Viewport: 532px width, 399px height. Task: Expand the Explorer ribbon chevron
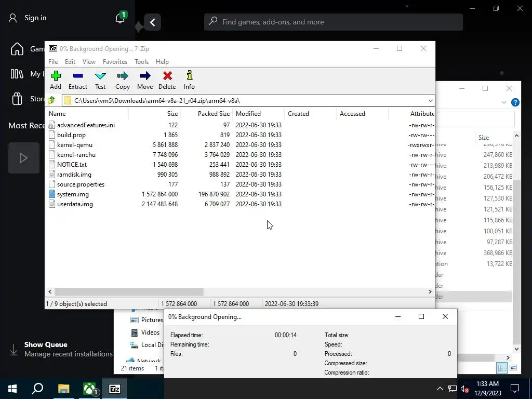[x=504, y=102]
